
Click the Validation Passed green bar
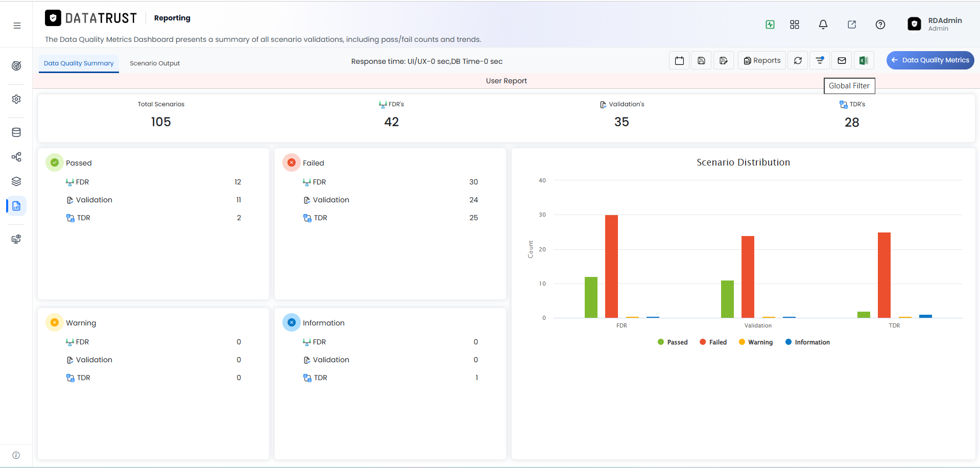click(727, 299)
